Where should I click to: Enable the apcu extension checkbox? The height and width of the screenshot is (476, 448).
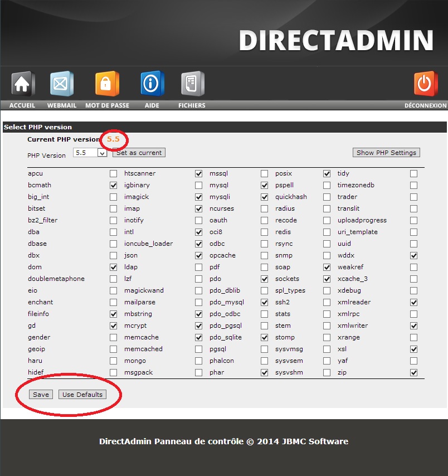click(x=113, y=174)
